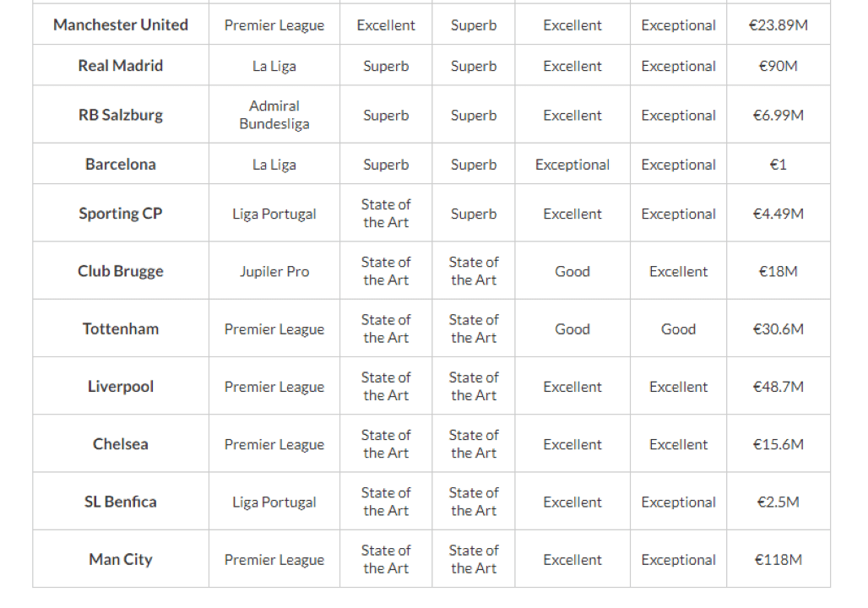The height and width of the screenshot is (608, 868).
Task: Select the Club Brugge cell
Action: pyautogui.click(x=121, y=271)
